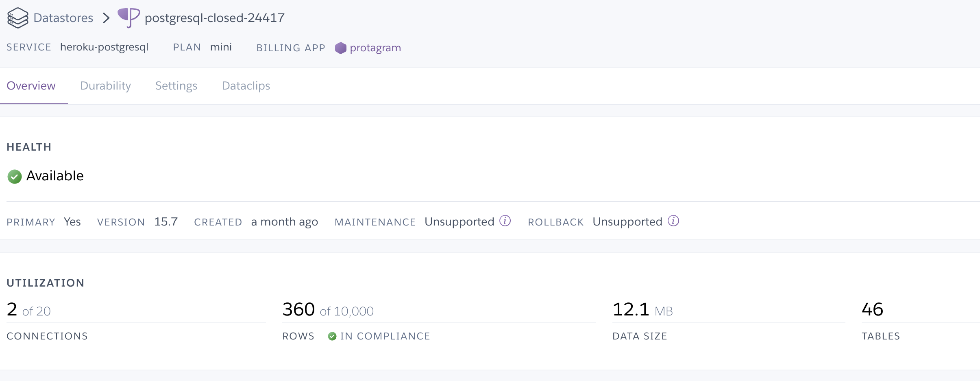Click the 46 tables count
The image size is (980, 381).
pos(872,310)
